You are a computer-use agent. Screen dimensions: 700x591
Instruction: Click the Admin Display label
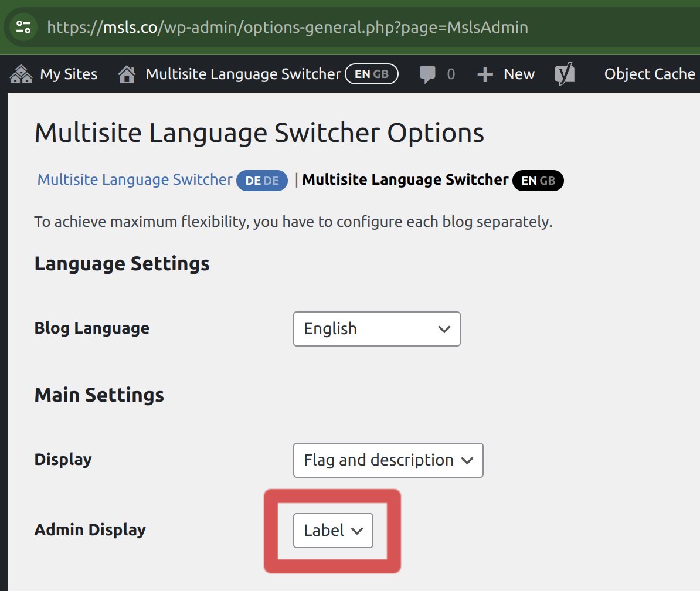[90, 530]
